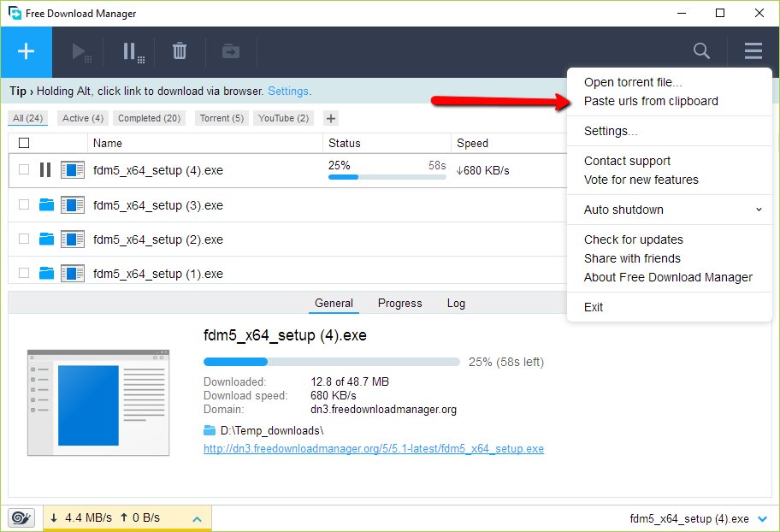Add a new tag filter with the plus icon
Viewport: 780px width, 532px height.
[x=331, y=118]
